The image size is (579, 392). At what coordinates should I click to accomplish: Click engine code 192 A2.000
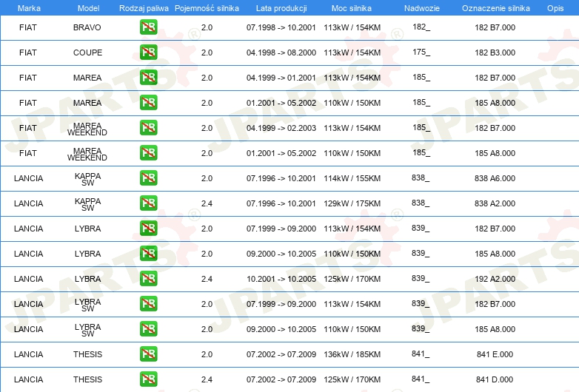(495, 279)
